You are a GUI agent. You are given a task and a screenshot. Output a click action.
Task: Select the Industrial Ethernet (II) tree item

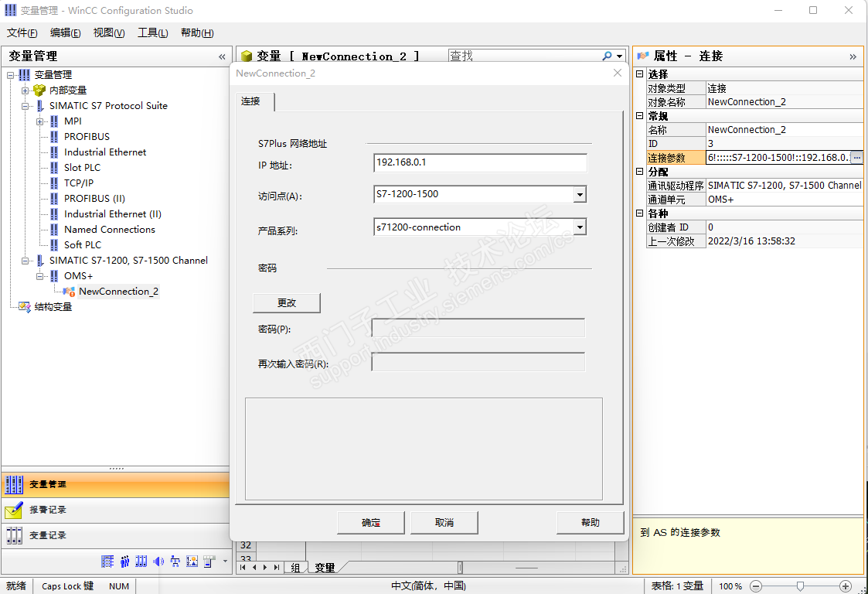pyautogui.click(x=112, y=214)
